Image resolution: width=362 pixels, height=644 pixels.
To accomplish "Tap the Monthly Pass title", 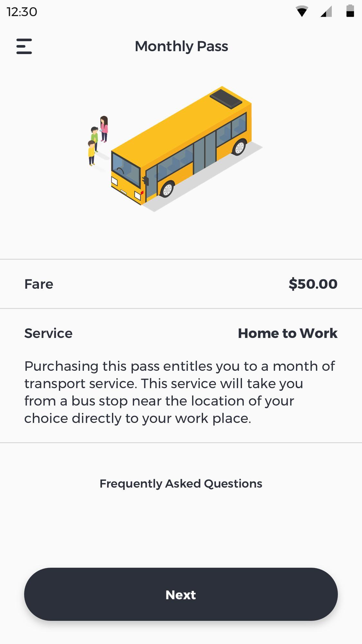I will pos(181,46).
